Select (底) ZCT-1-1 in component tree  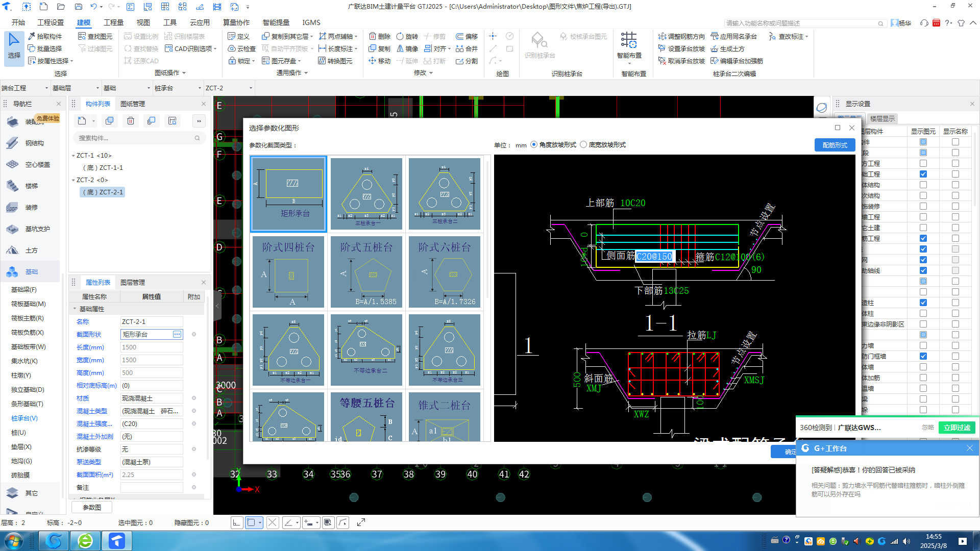(103, 168)
